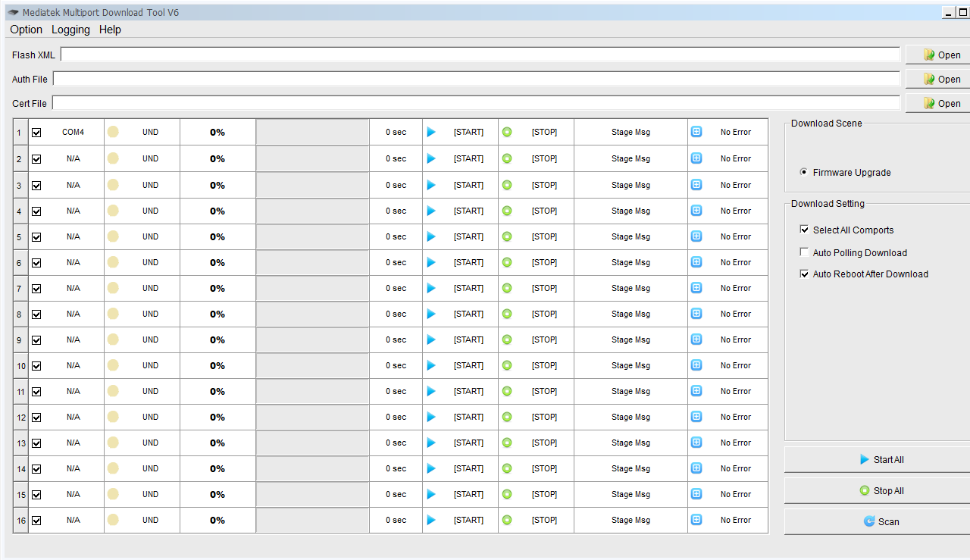The height and width of the screenshot is (560, 970).
Task: Click the green STOP icon in row 16
Action: pos(507,520)
